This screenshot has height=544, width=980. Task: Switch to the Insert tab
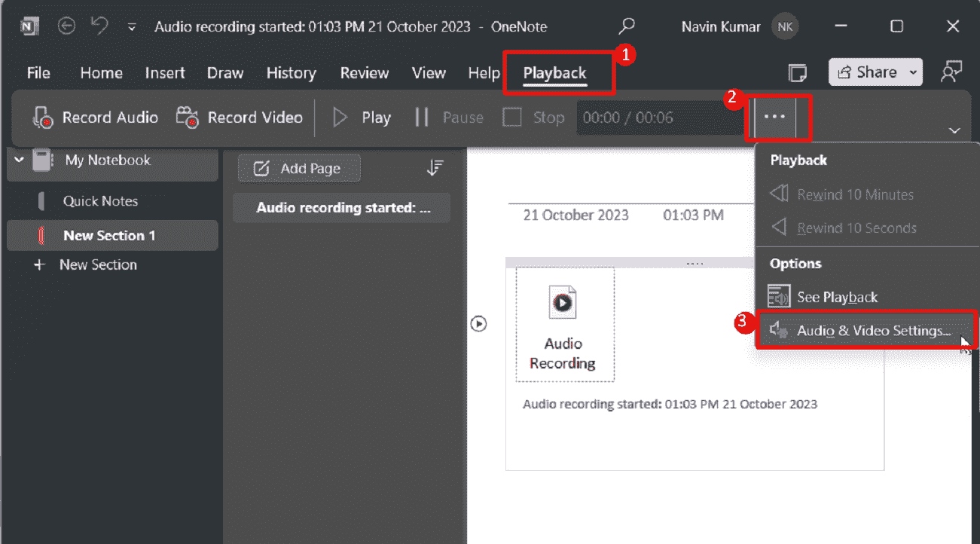pos(165,73)
